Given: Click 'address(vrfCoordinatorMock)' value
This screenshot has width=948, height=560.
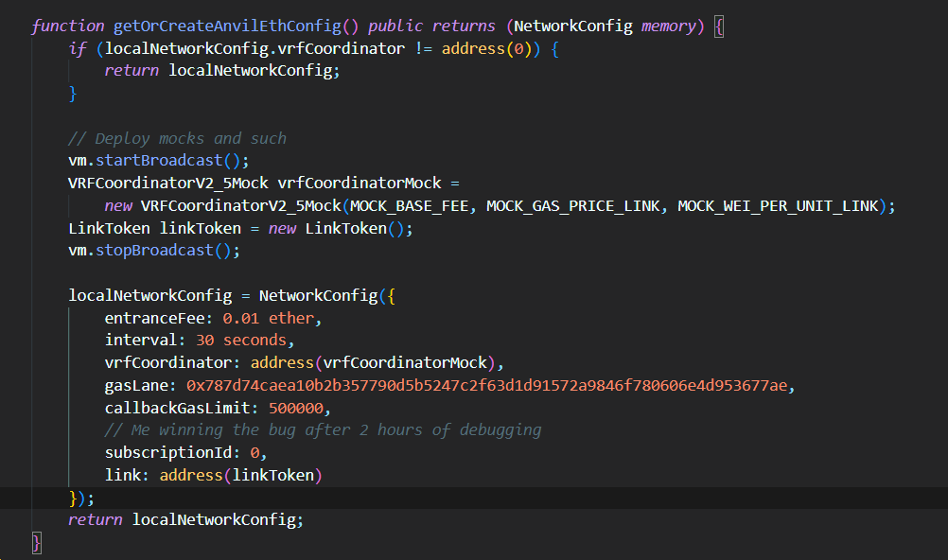Looking at the screenshot, I should pyautogui.click(x=373, y=363).
